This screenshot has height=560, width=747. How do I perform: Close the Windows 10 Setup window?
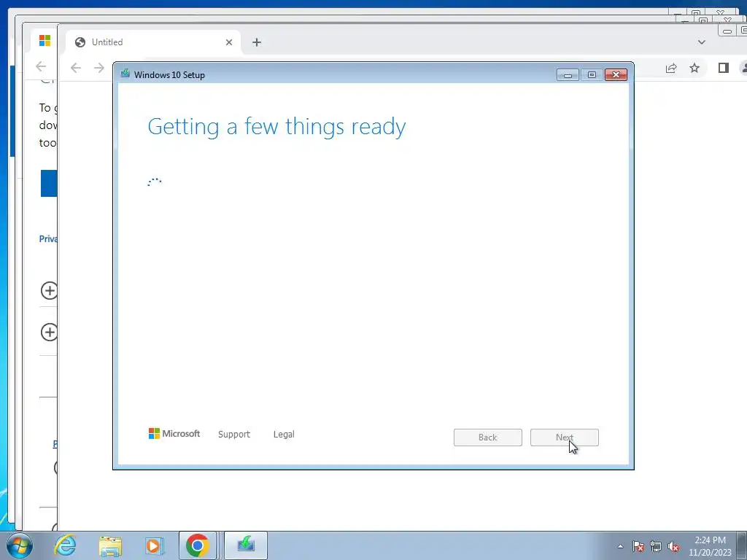(x=616, y=75)
